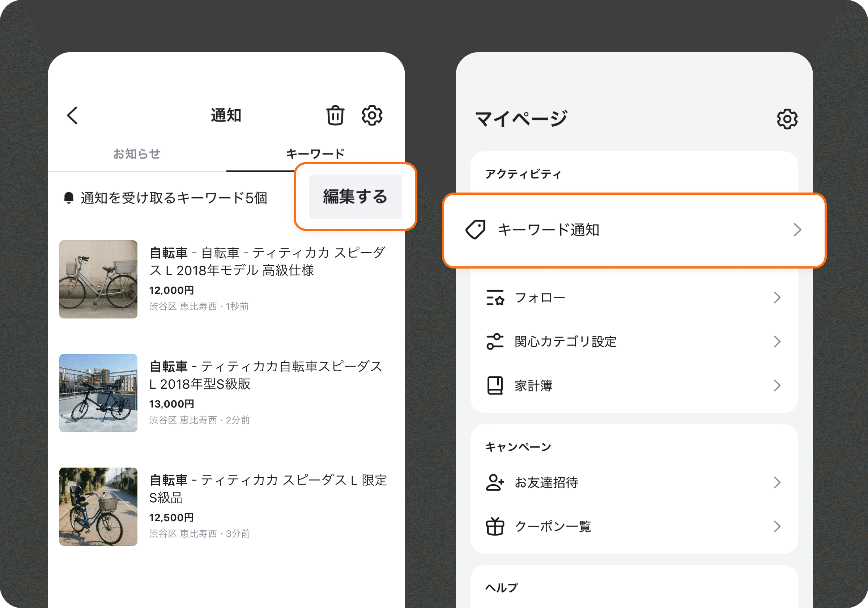Click the アクティビティ section heading
This screenshot has width=868, height=608.
coord(523,174)
